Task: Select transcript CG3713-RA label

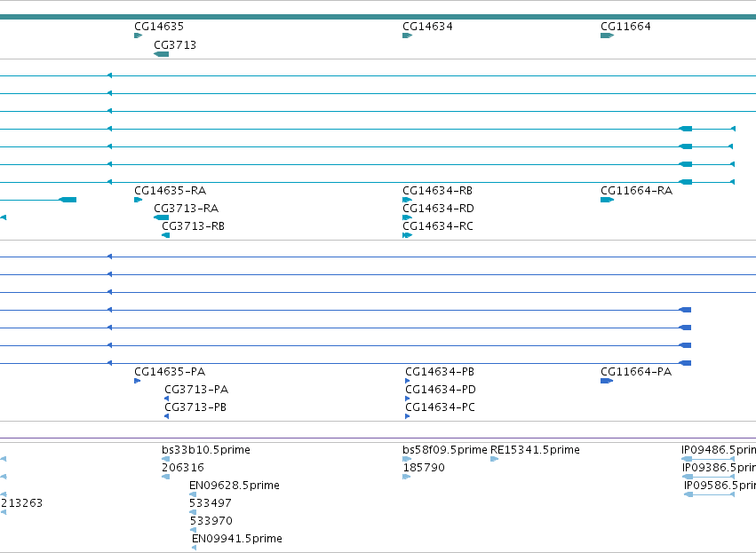Action: click(x=186, y=209)
